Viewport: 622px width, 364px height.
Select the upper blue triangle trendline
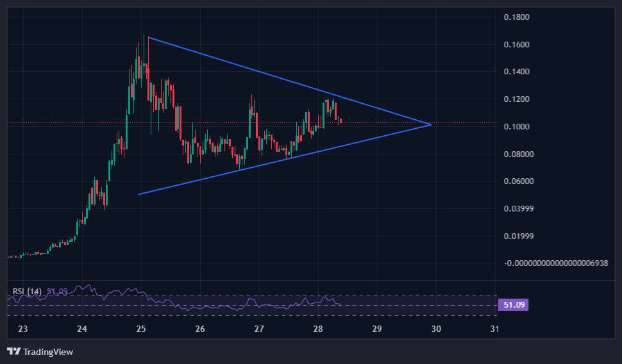pos(256,71)
